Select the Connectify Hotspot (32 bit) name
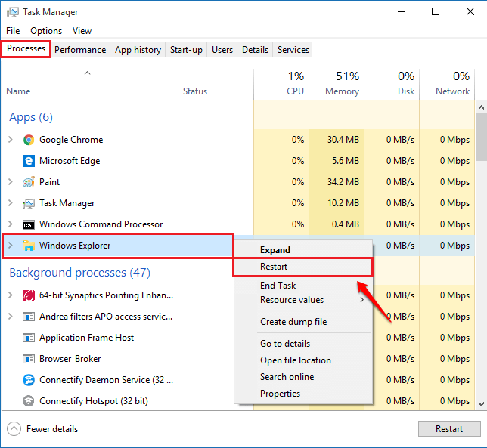 pos(94,401)
